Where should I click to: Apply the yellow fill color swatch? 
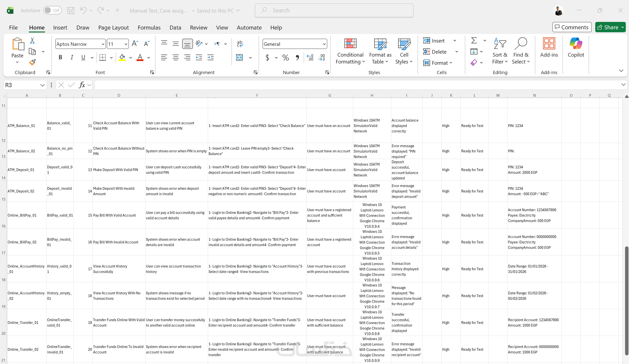coord(122,58)
